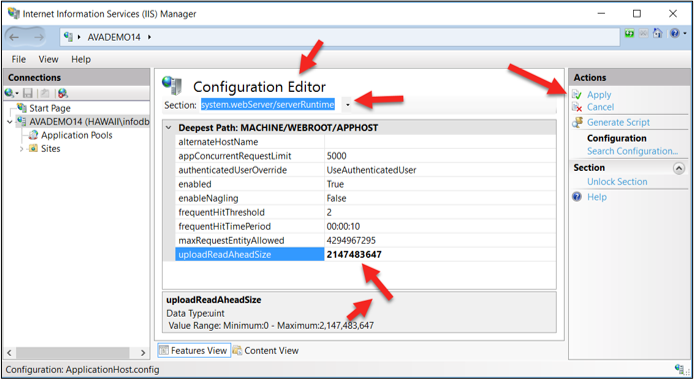Viewport: 694px width, 379px height.
Task: Click the Forward navigation arrow
Action: 39,37
